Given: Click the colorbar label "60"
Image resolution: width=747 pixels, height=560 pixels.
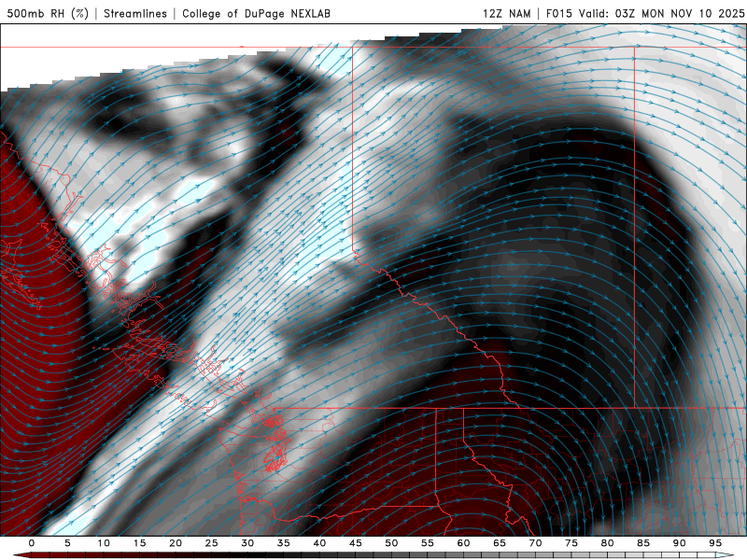Looking at the screenshot, I should click(x=463, y=543).
